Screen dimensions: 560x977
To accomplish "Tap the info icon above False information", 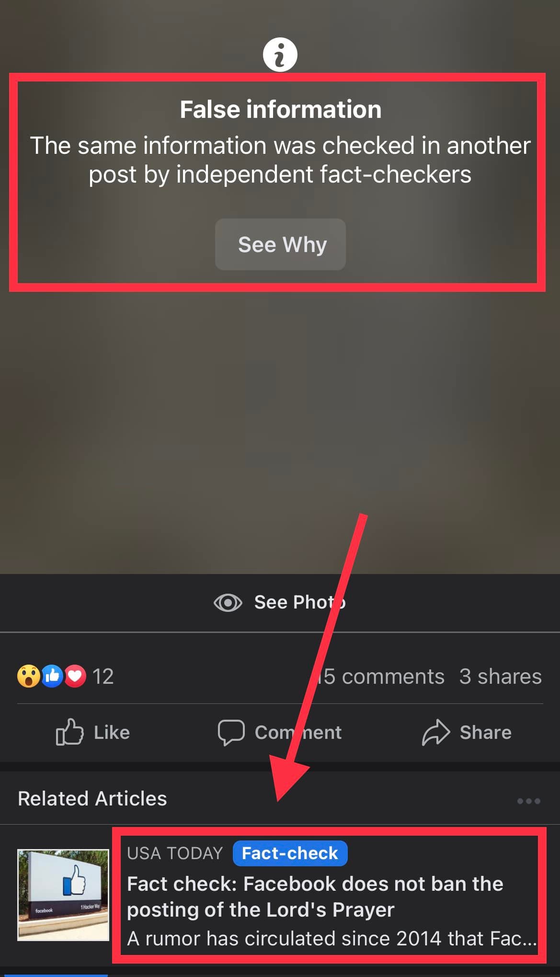I will (x=280, y=55).
